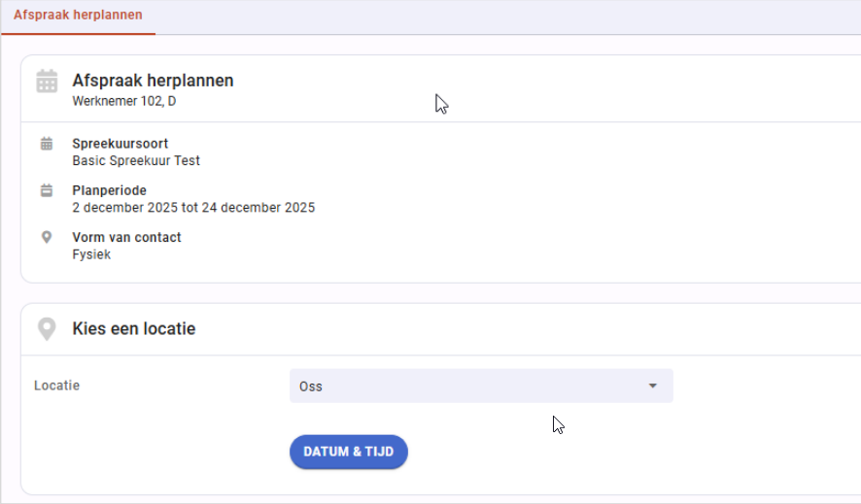This screenshot has height=504, width=861.
Task: Click the Vorm van contact label
Action: (126, 237)
